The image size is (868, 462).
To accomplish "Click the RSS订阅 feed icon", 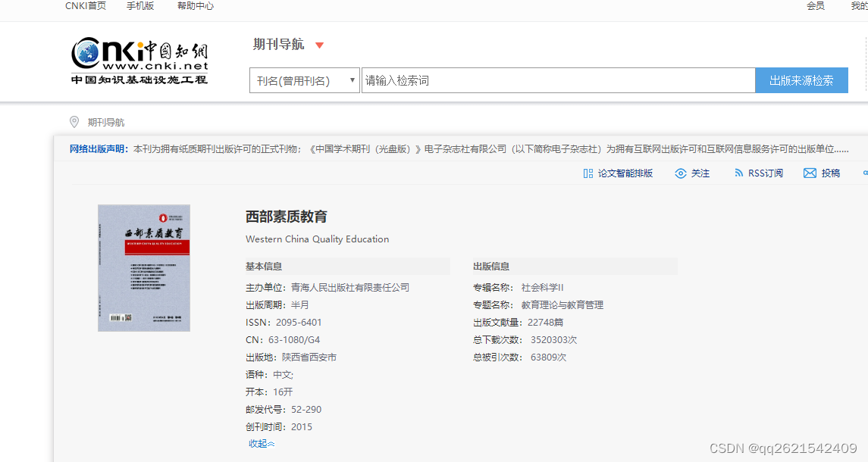I will pos(738,173).
